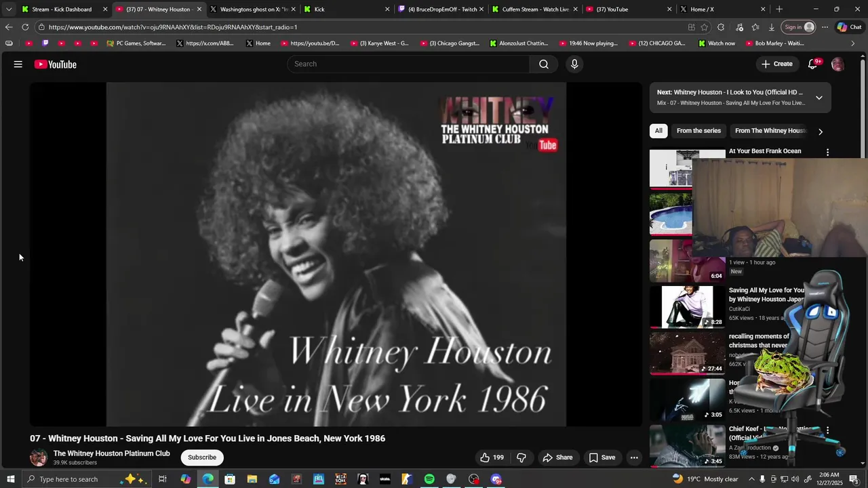The width and height of the screenshot is (868, 488).
Task: Show more filter chips with right arrow
Action: pos(821,131)
